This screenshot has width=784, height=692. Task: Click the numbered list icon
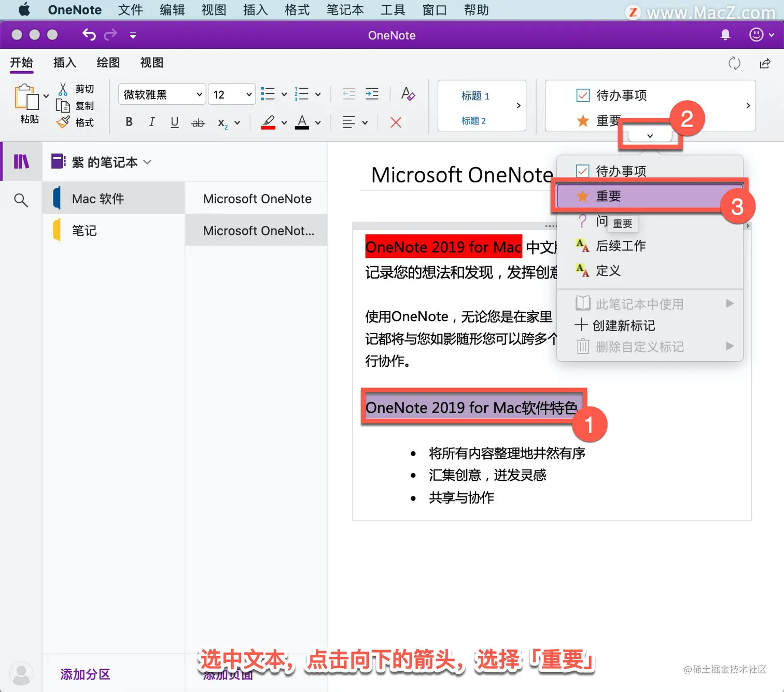(x=301, y=94)
